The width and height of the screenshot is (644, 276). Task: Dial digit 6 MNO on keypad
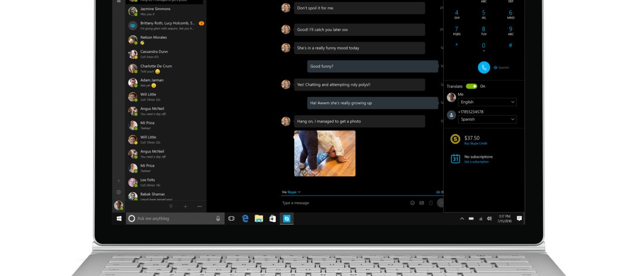coord(510,14)
